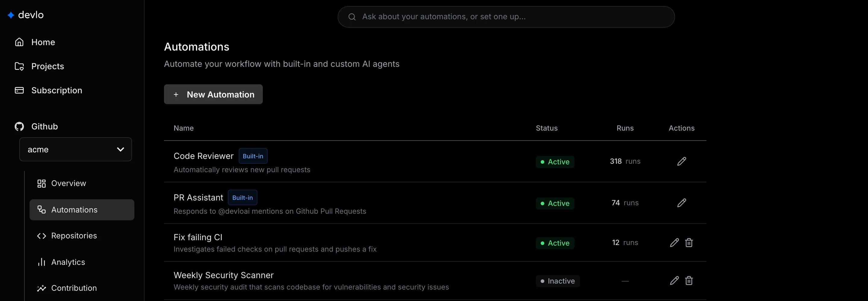Open the Subscription page
868x301 pixels.
pos(48,90)
